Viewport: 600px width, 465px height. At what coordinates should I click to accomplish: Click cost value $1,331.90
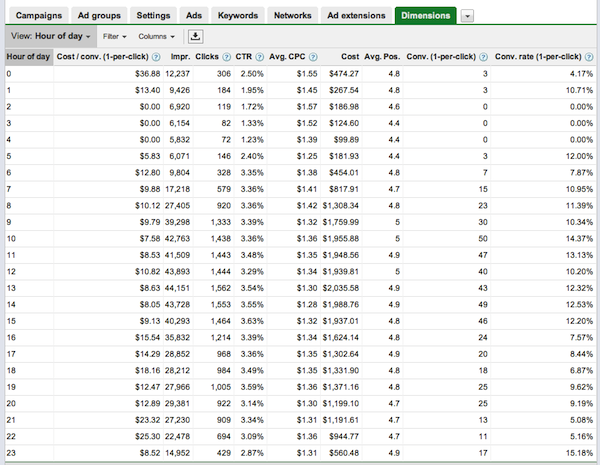[341, 370]
